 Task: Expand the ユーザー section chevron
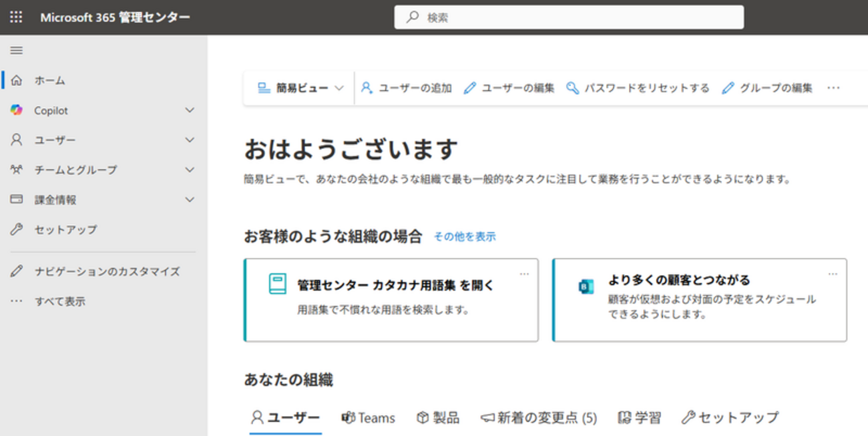[x=190, y=140]
